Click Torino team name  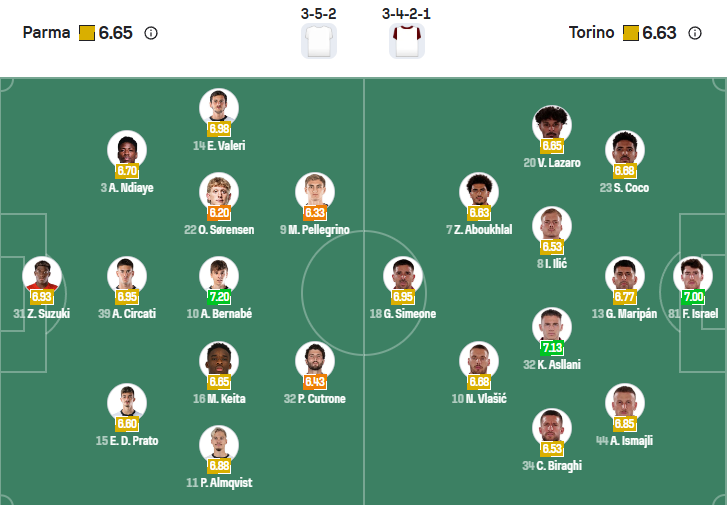(x=592, y=33)
